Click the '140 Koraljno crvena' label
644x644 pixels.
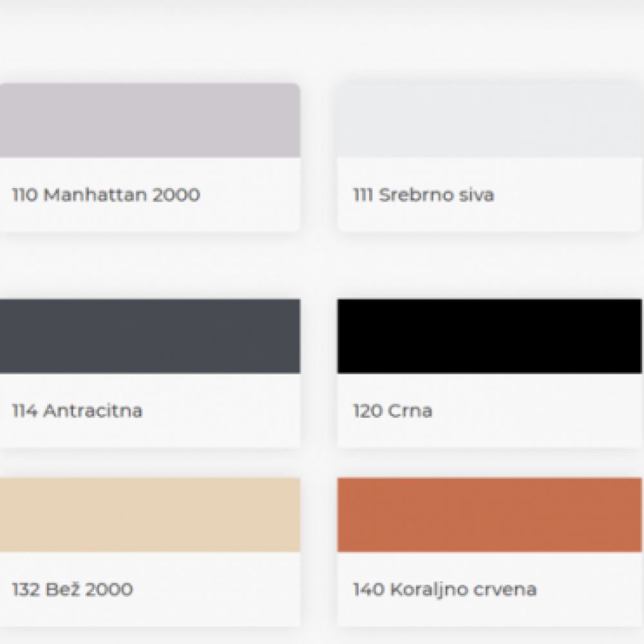[444, 589]
